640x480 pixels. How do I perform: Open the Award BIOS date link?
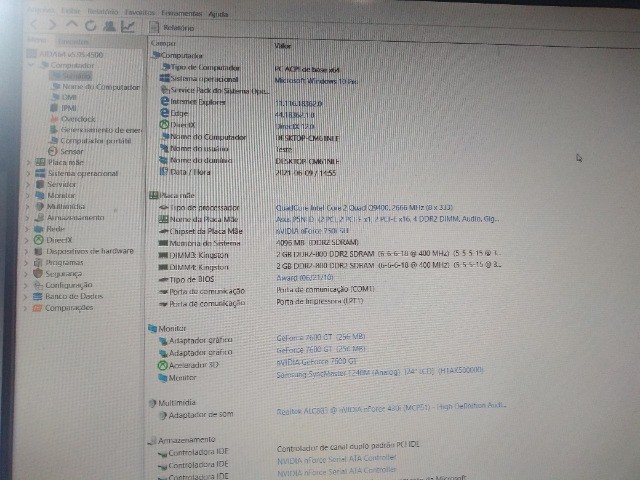[305, 278]
